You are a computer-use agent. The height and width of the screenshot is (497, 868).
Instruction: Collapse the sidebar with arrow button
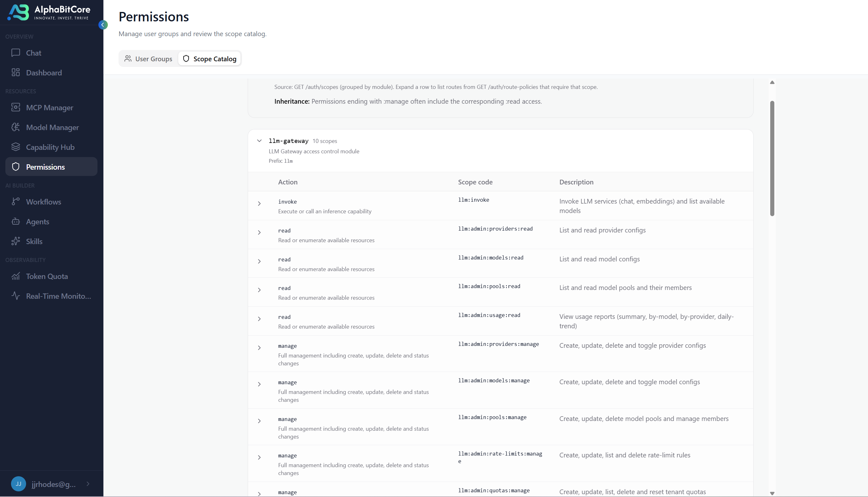(x=103, y=25)
